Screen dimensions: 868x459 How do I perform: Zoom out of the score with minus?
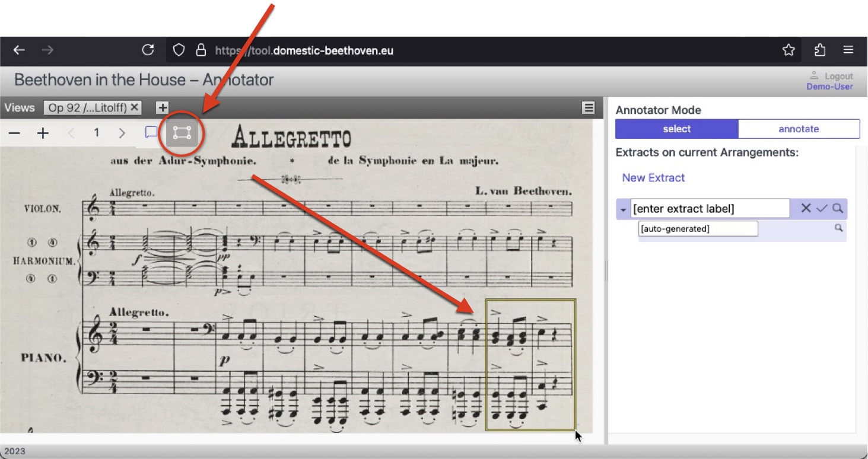[x=14, y=133]
